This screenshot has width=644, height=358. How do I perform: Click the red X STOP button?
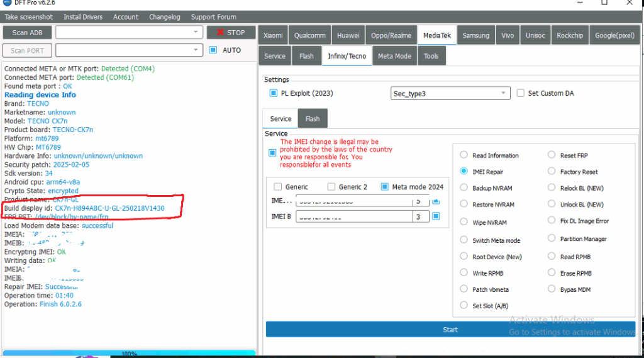[x=231, y=33]
